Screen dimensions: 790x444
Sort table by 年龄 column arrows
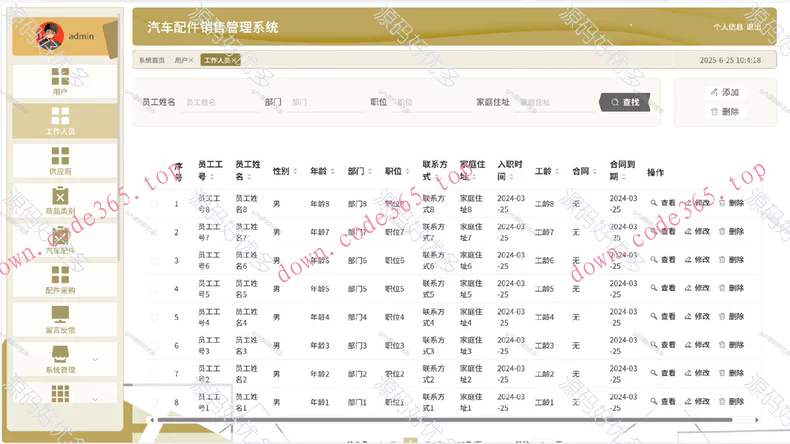click(332, 171)
